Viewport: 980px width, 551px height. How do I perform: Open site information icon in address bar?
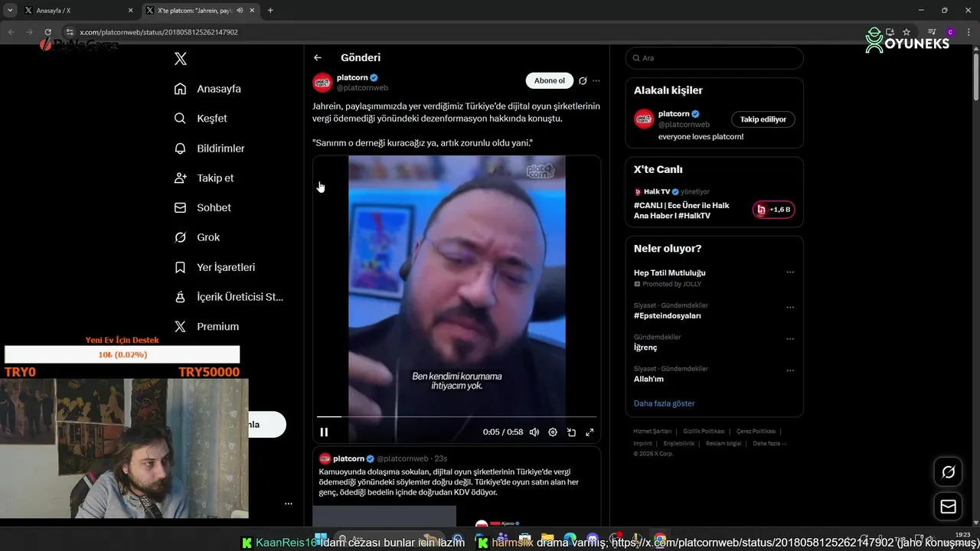pyautogui.click(x=70, y=32)
